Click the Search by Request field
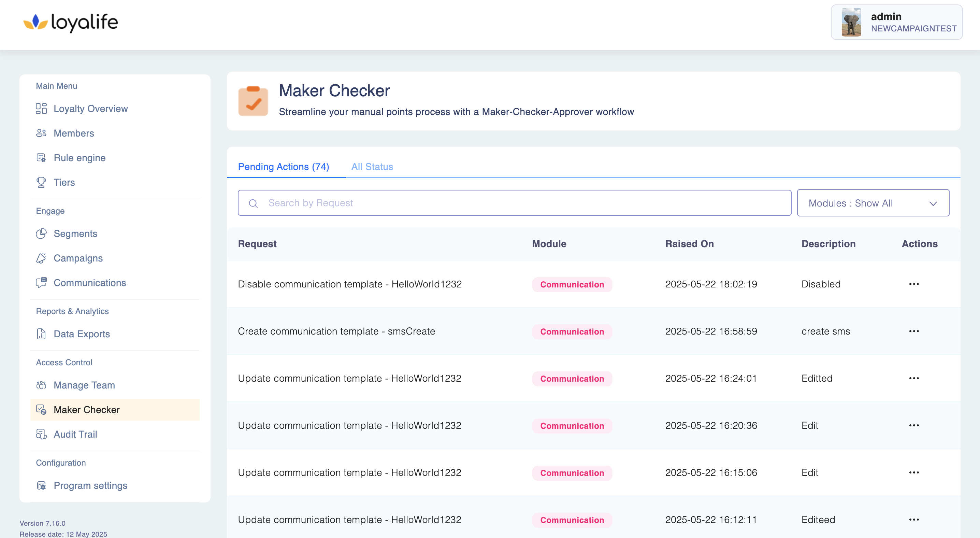Screen dimensions: 980x538 514,203
